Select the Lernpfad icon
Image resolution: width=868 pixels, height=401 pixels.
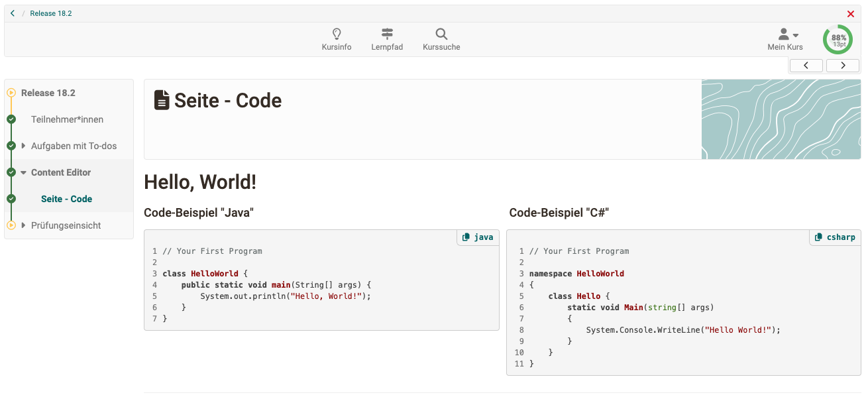pyautogui.click(x=387, y=34)
